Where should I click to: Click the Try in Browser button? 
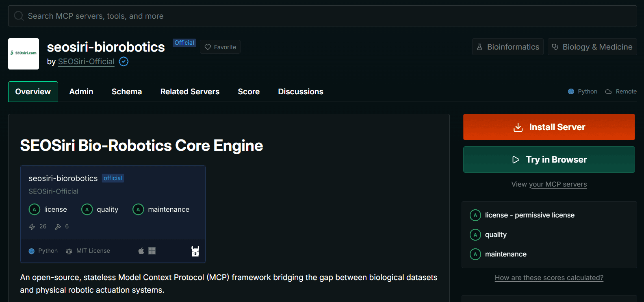pyautogui.click(x=549, y=159)
